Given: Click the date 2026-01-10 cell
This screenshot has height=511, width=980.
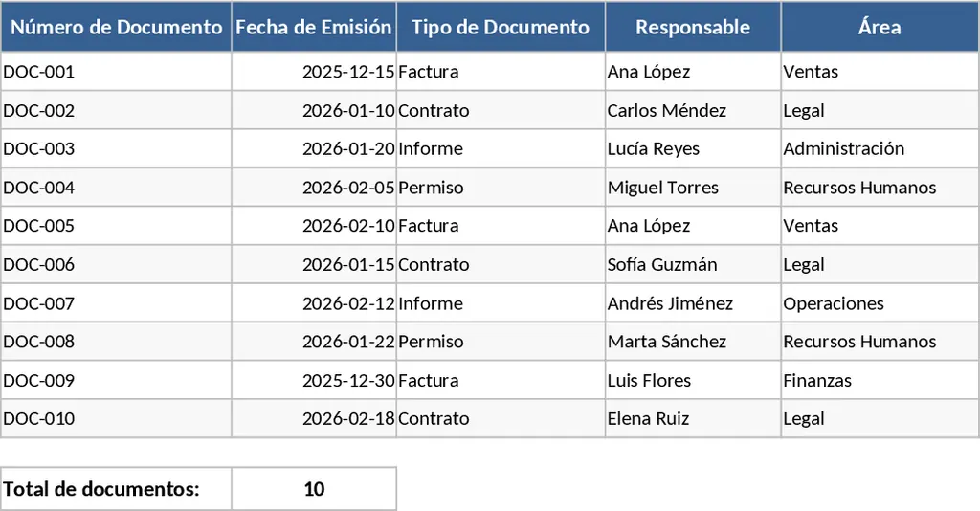Looking at the screenshot, I should (314, 110).
